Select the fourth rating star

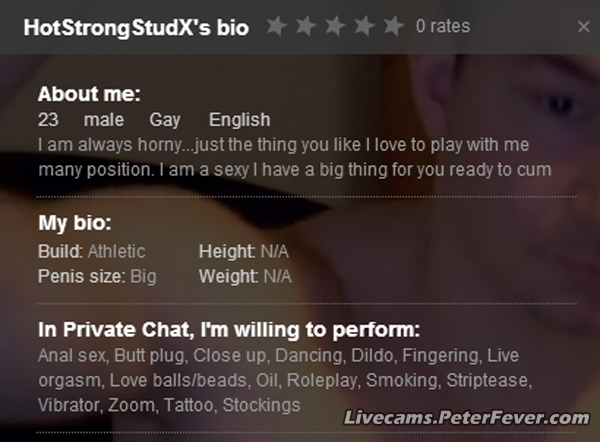coord(364,26)
